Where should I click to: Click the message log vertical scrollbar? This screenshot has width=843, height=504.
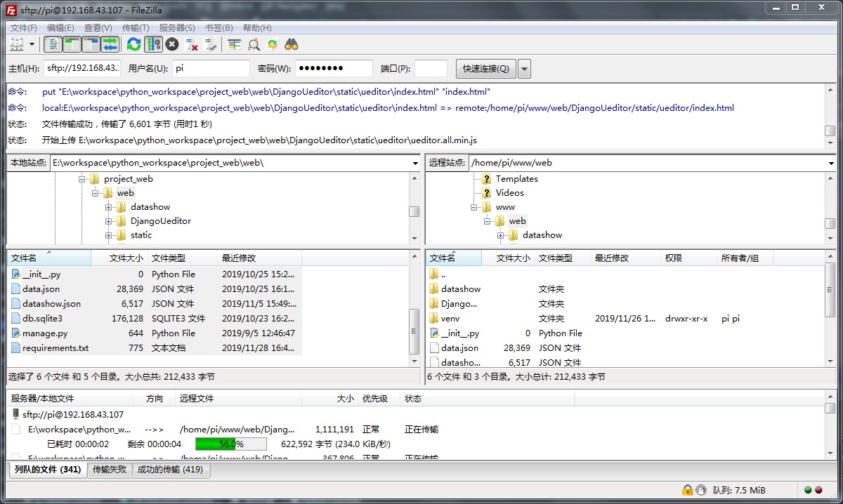tap(830, 116)
